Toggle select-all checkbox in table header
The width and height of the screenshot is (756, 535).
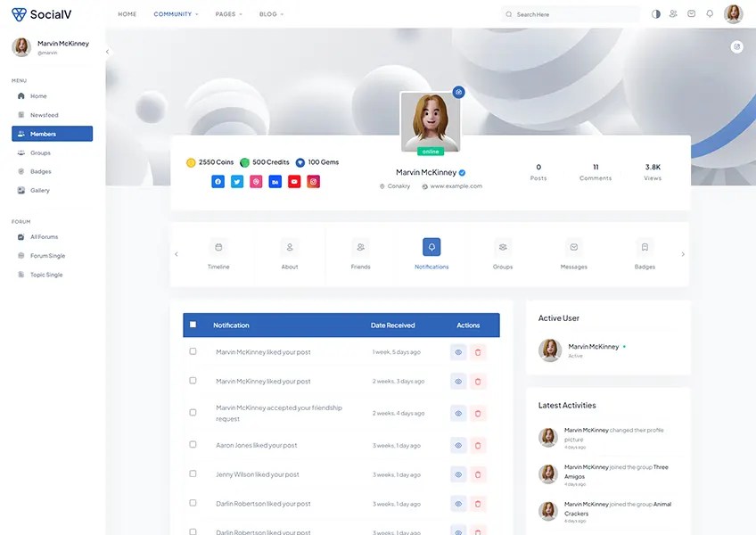point(193,325)
